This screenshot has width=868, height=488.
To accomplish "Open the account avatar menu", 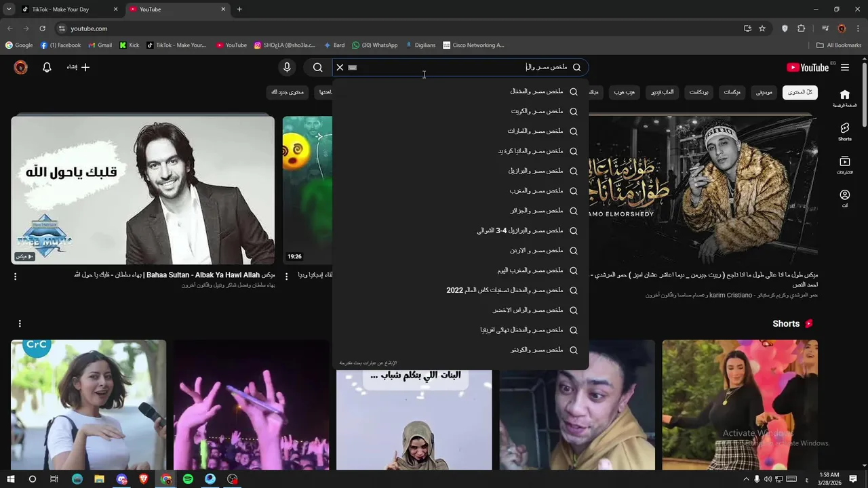I will coord(21,67).
